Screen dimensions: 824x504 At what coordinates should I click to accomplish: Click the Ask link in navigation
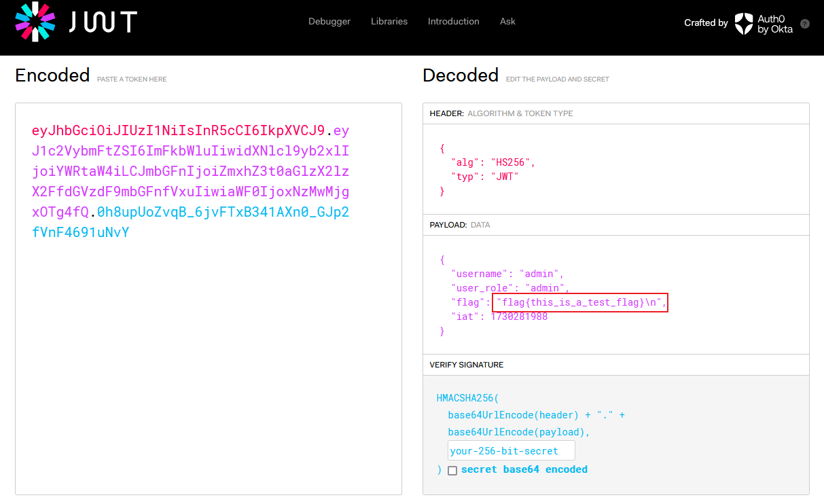tap(507, 22)
